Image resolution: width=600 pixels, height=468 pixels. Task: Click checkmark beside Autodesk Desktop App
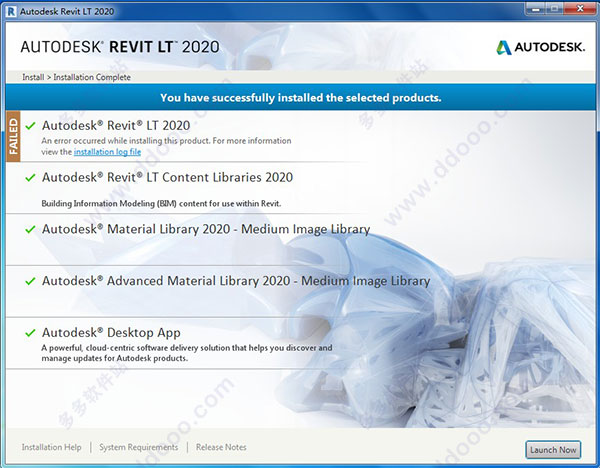tap(30, 333)
